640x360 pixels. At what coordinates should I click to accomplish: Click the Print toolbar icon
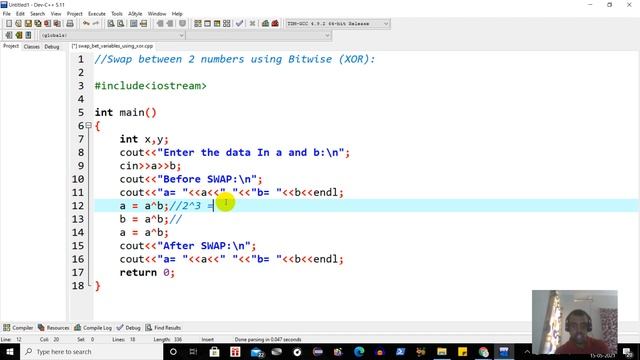point(70,24)
